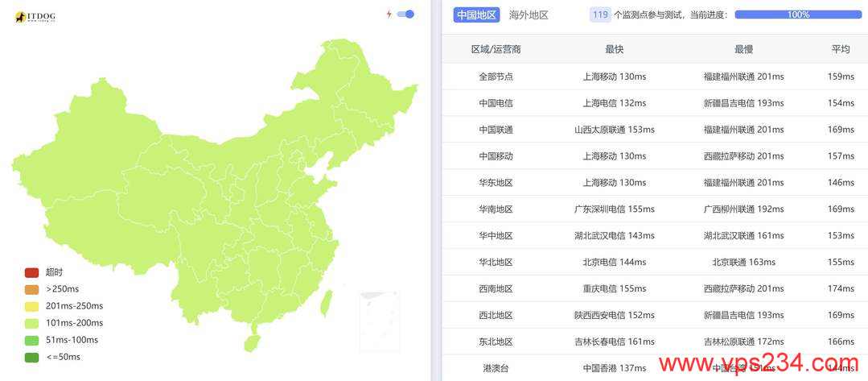Select the 港澳台 row label

click(x=496, y=367)
